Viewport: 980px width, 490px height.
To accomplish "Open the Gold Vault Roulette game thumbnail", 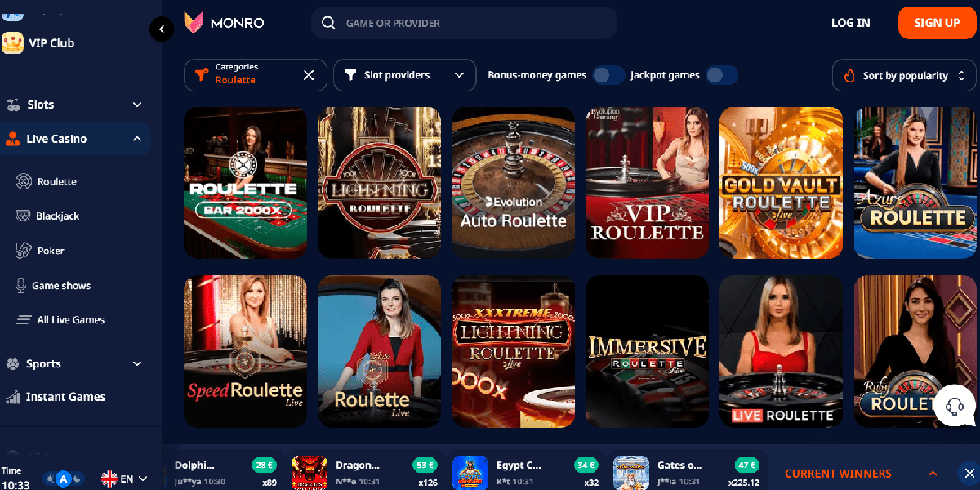I will (x=781, y=183).
